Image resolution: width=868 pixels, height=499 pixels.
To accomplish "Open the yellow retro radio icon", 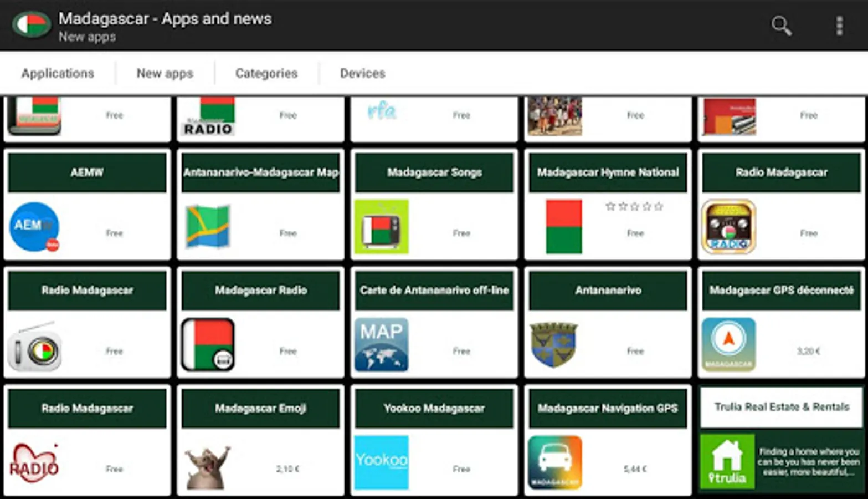I will pos(728,227).
